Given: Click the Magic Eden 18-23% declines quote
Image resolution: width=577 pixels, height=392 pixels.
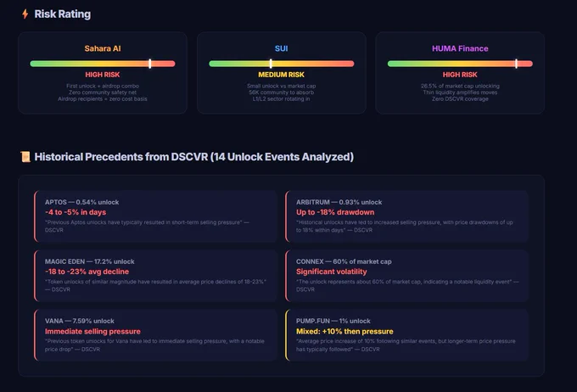Looking at the screenshot, I should click(x=155, y=286).
